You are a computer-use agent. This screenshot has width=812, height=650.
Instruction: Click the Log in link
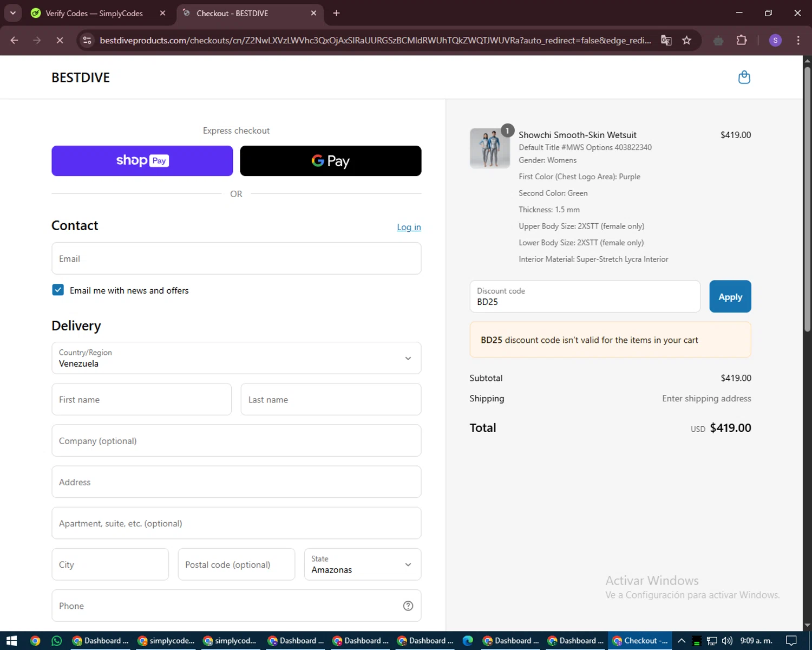click(x=409, y=227)
